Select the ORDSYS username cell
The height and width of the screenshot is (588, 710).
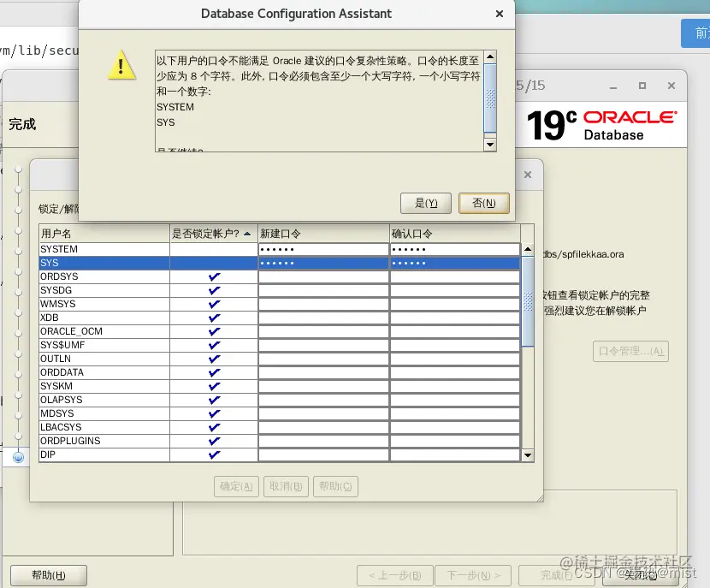104,276
